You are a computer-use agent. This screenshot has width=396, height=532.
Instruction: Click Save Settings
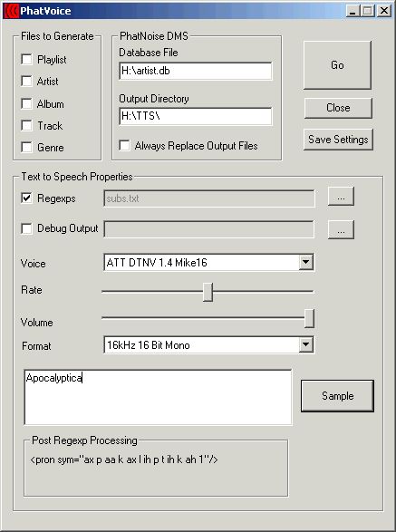[x=338, y=140]
